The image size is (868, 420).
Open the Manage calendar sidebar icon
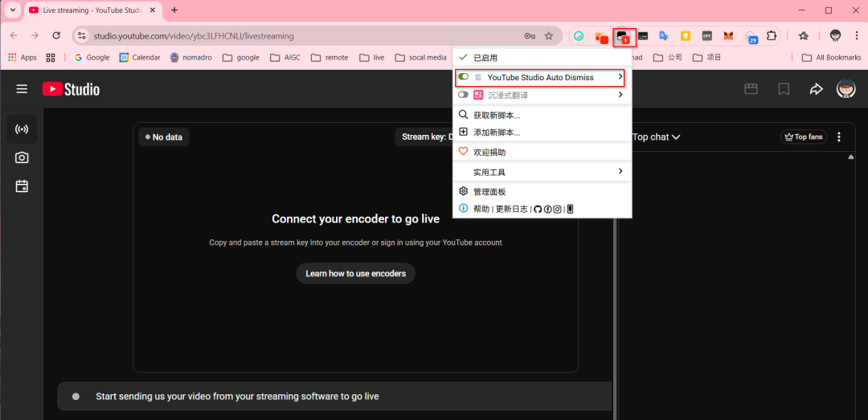tap(22, 186)
